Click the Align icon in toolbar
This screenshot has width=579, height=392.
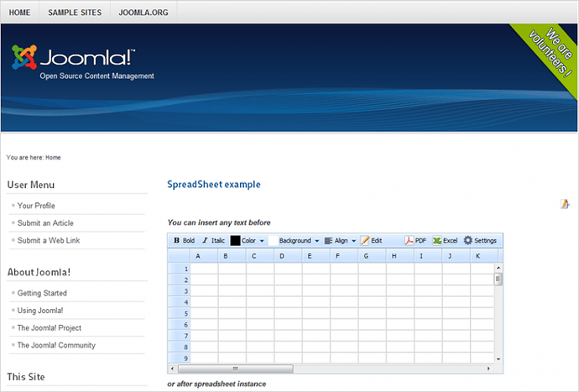(x=328, y=241)
